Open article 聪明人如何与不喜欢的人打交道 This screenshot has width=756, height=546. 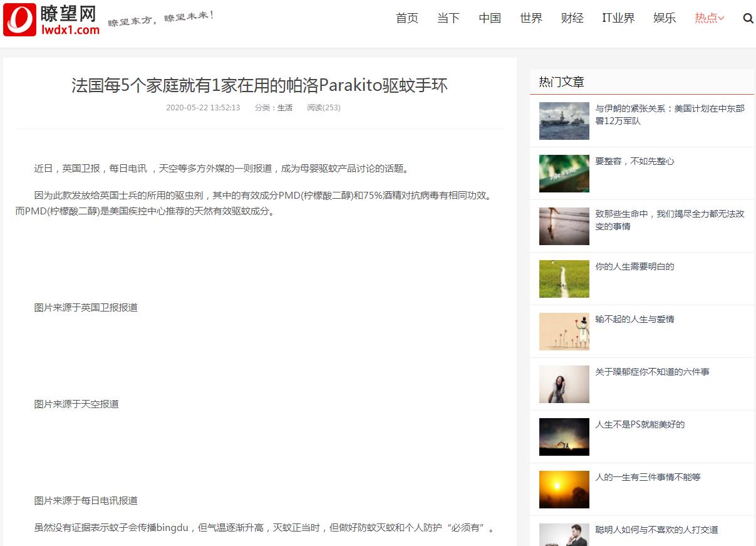pyautogui.click(x=656, y=530)
